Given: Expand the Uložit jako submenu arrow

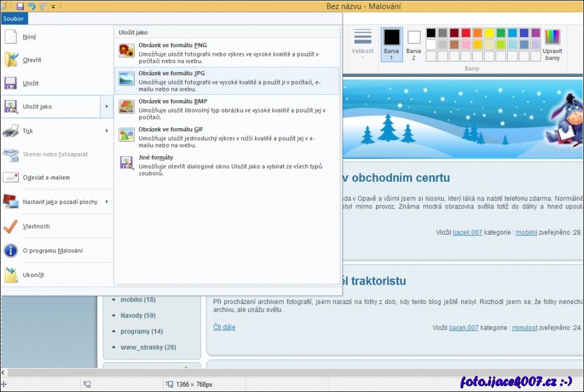Looking at the screenshot, I should coord(107,107).
